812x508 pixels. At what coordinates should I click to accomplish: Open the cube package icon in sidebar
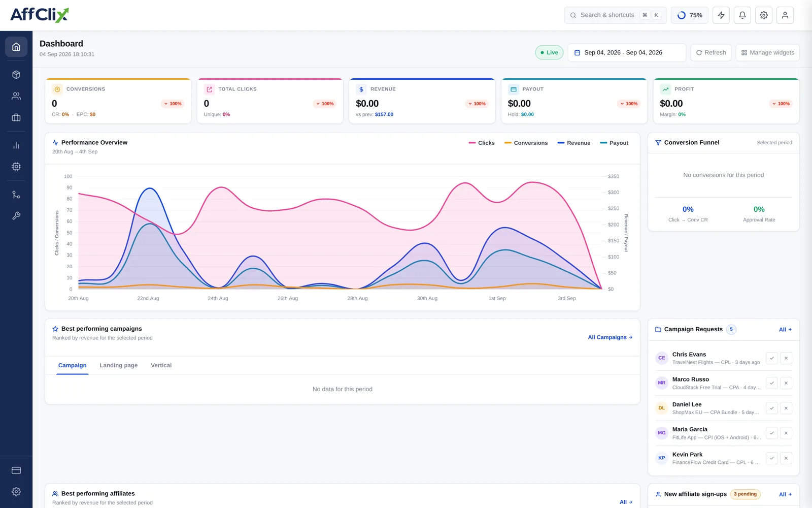pos(16,75)
